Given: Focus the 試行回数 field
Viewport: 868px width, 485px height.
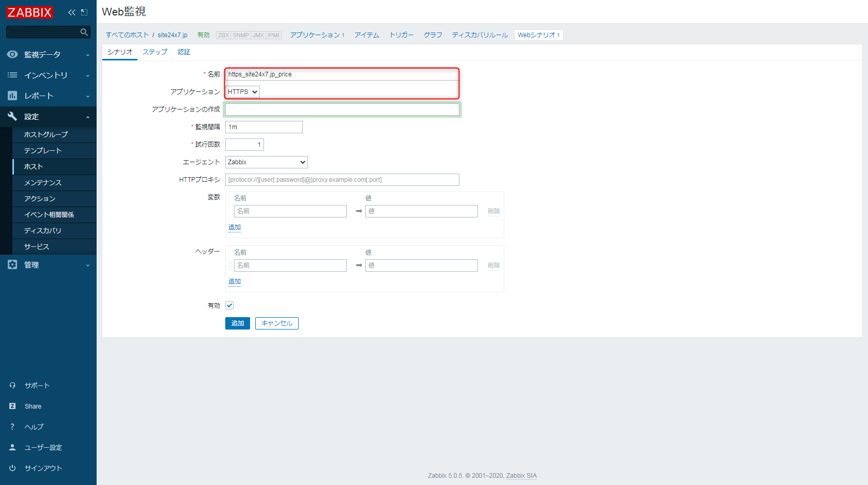Looking at the screenshot, I should click(x=244, y=145).
